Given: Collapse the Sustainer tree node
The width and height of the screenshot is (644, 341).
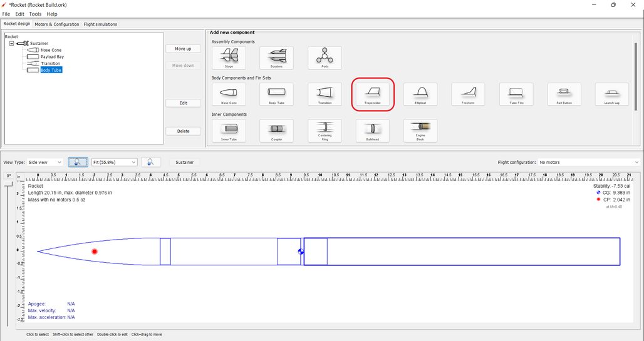Looking at the screenshot, I should click(11, 43).
